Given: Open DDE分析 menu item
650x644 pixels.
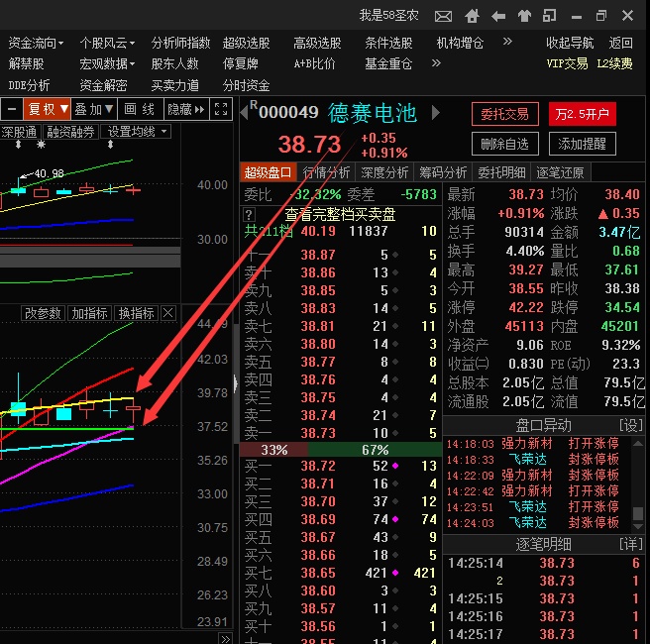Looking at the screenshot, I should pyautogui.click(x=29, y=85).
